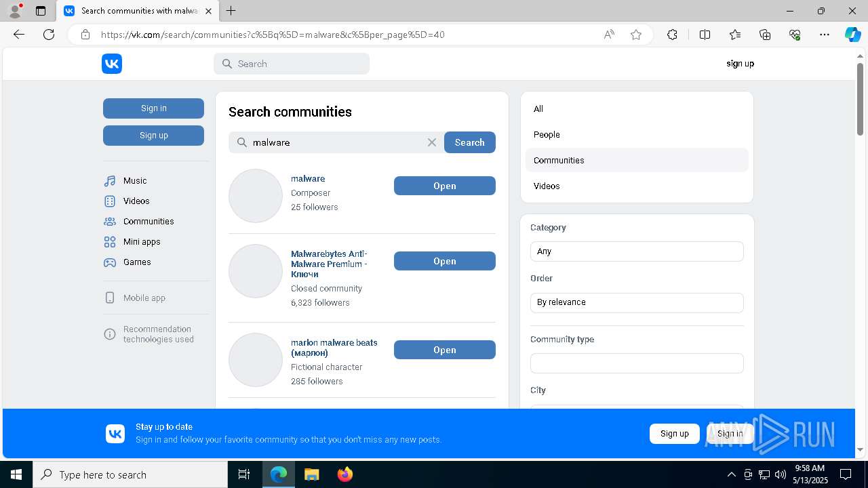Open the Order dropdown By relevance

pyautogui.click(x=637, y=302)
